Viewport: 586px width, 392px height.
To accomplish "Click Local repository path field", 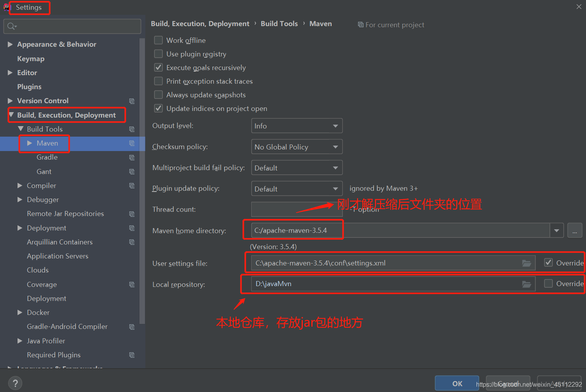I will pyautogui.click(x=394, y=284).
